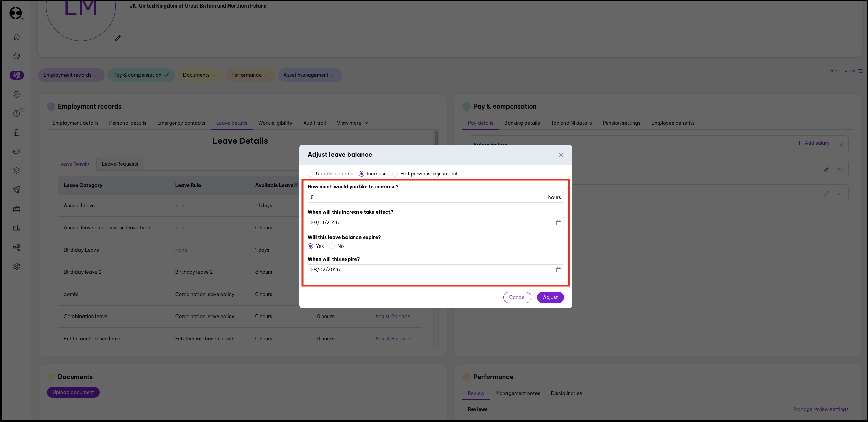Select the Update balance radio option

310,174
